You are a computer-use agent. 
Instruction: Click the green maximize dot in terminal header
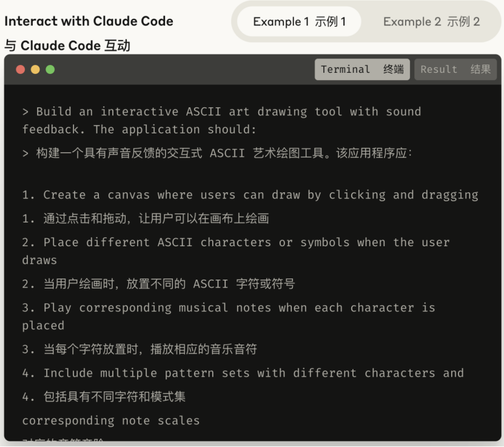(50, 70)
